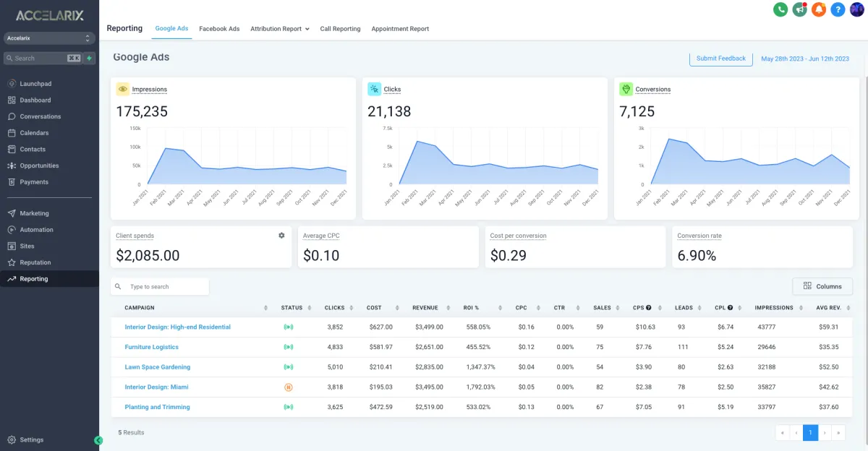The height and width of the screenshot is (451, 868).
Task: Open the orange notifications bell
Action: coord(819,9)
